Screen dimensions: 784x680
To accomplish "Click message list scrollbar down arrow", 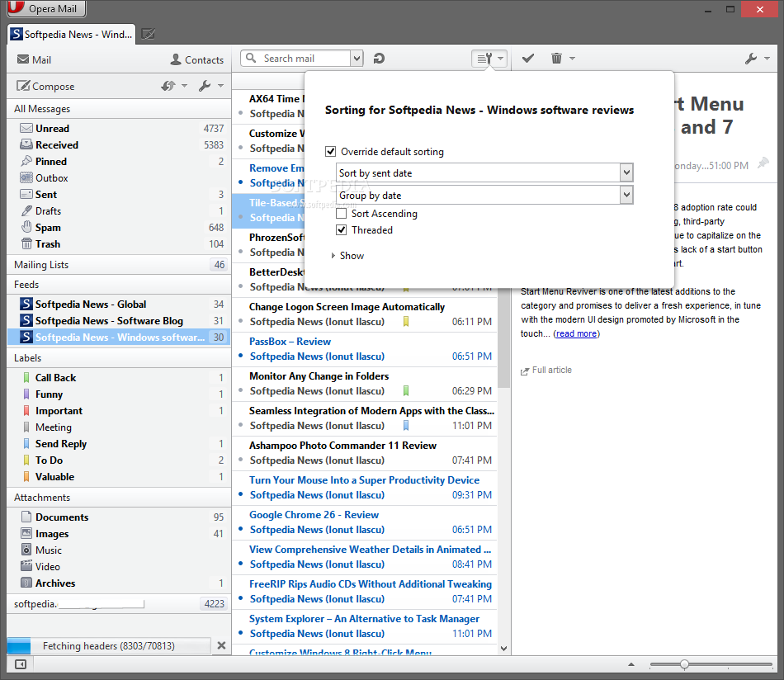I will pyautogui.click(x=504, y=649).
